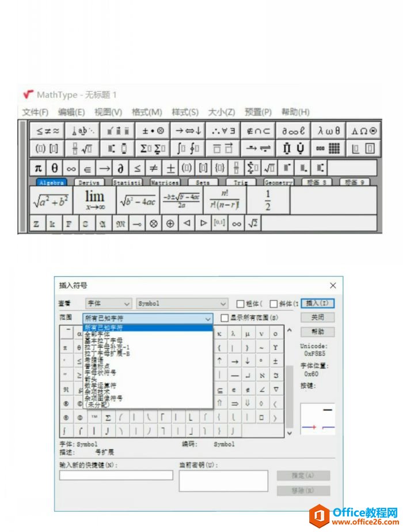The height and width of the screenshot is (532, 403).
Task: Open the operator symbols palette (±•⊗)
Action: (x=153, y=131)
